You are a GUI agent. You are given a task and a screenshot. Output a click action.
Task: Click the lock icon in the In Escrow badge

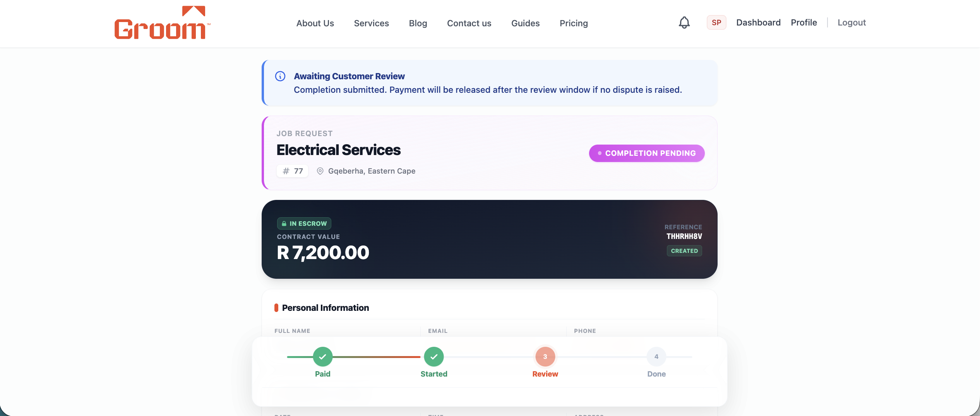284,223
